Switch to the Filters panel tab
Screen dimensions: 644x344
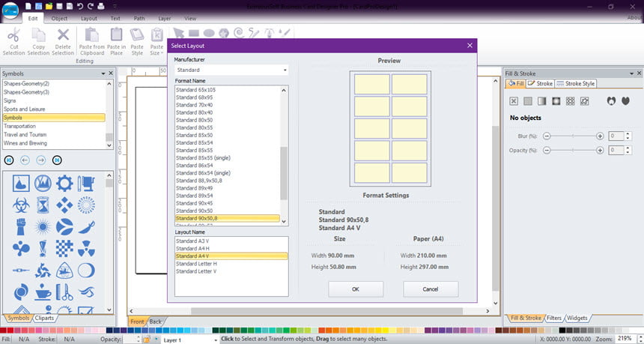(x=554, y=318)
